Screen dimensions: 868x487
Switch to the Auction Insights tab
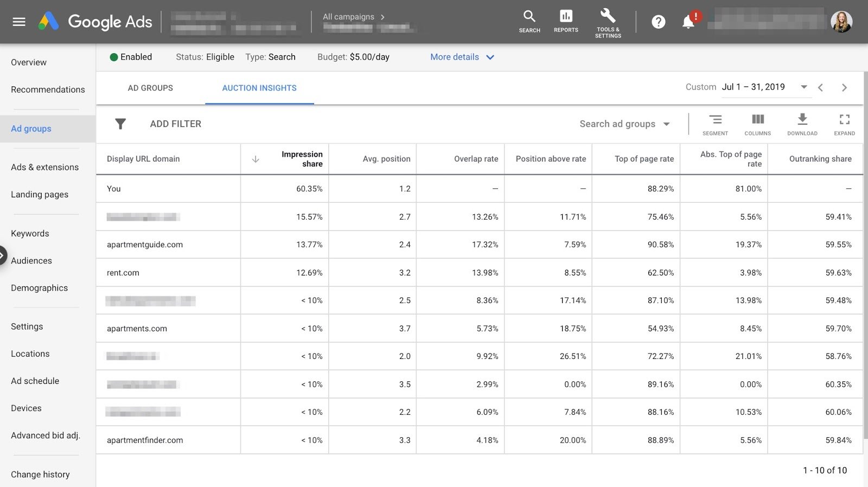pos(259,88)
